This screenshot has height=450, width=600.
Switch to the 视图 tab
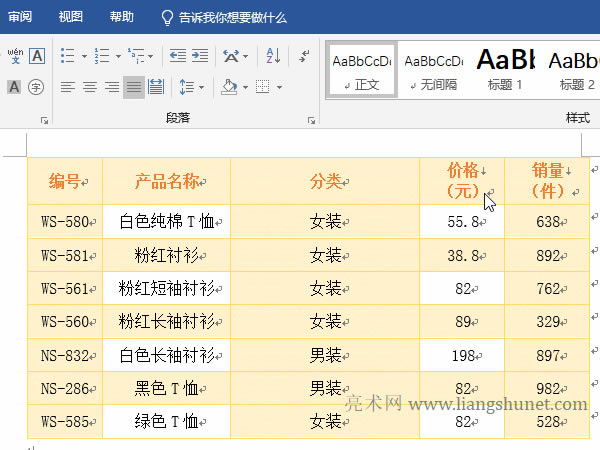71,17
